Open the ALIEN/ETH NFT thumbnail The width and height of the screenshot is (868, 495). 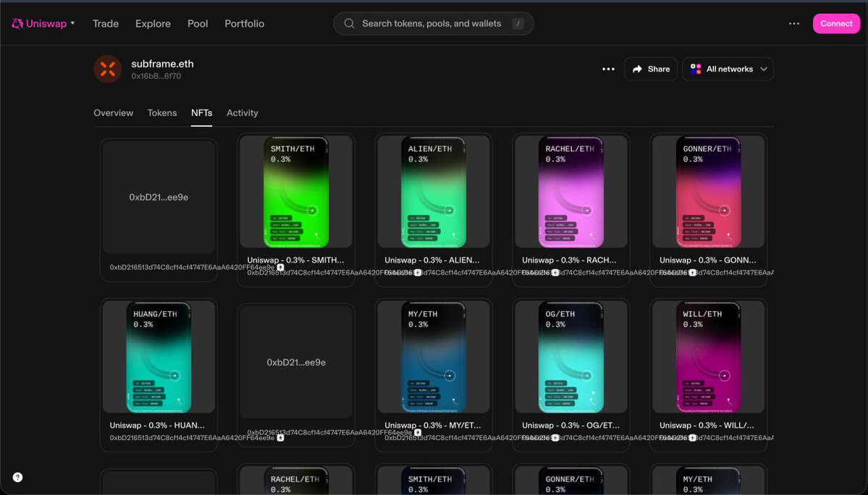point(434,192)
